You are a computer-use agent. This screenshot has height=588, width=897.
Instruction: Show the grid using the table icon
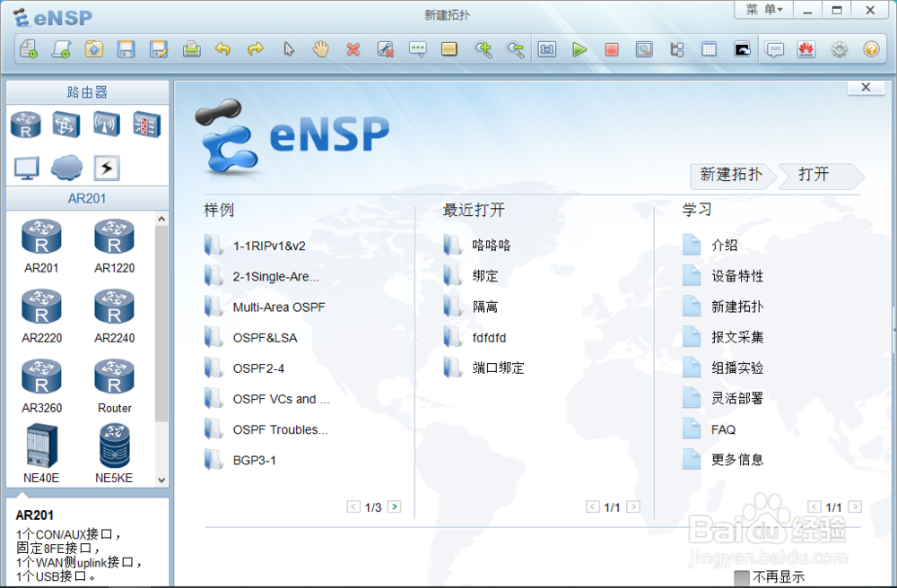click(x=709, y=49)
